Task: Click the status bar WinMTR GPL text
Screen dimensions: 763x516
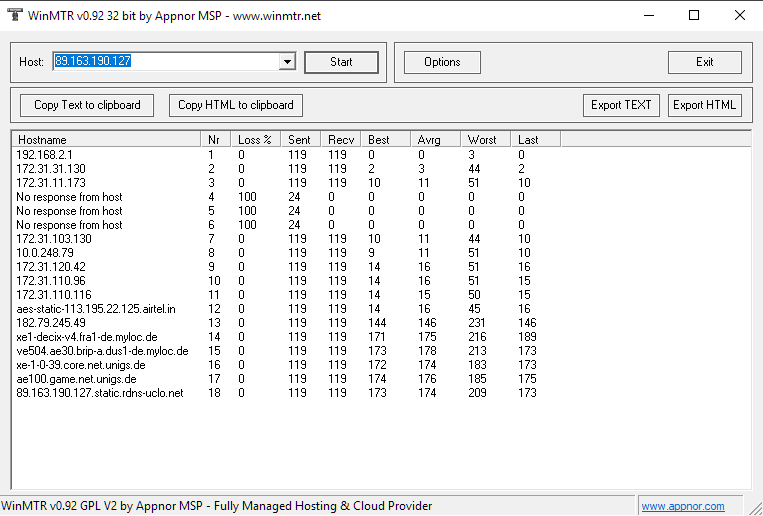Action: pos(217,506)
